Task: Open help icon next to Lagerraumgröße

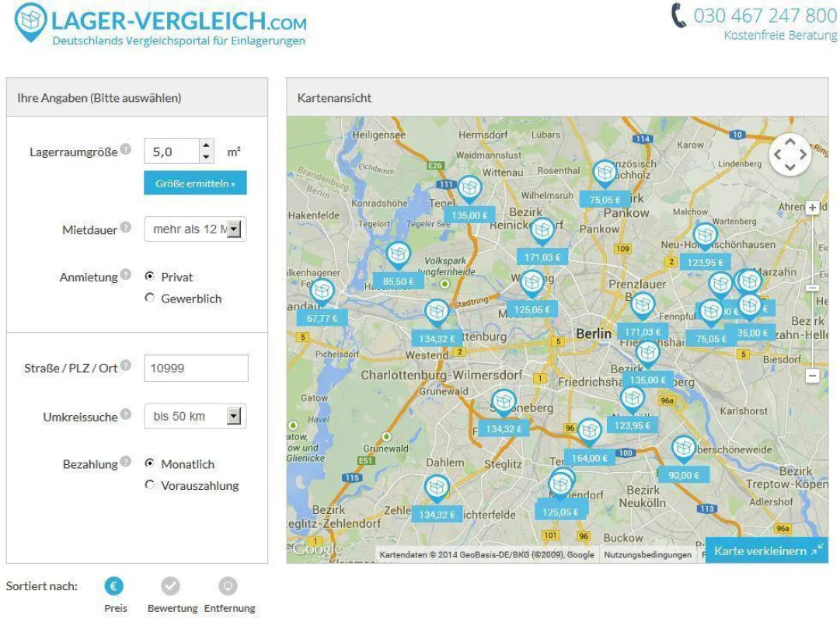Action: tap(125, 149)
